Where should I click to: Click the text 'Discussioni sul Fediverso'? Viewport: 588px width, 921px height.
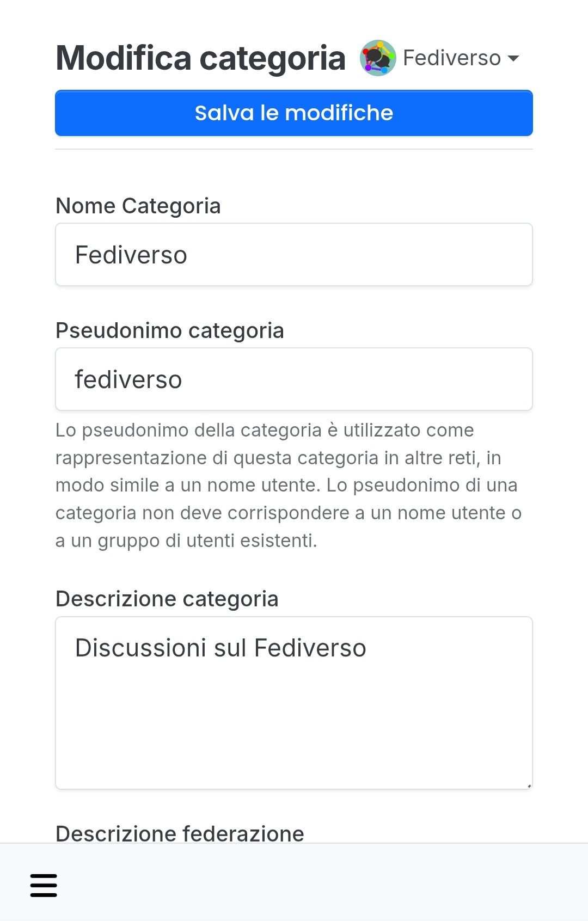(220, 648)
